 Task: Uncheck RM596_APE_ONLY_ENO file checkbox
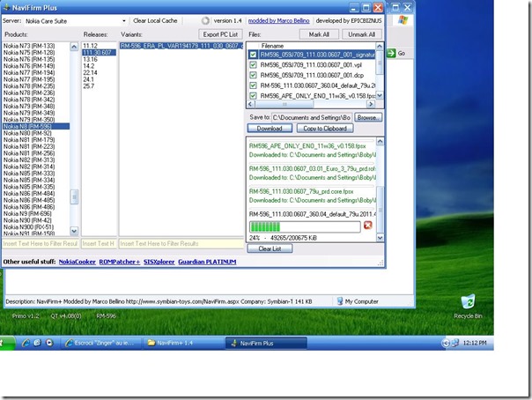pyautogui.click(x=253, y=96)
